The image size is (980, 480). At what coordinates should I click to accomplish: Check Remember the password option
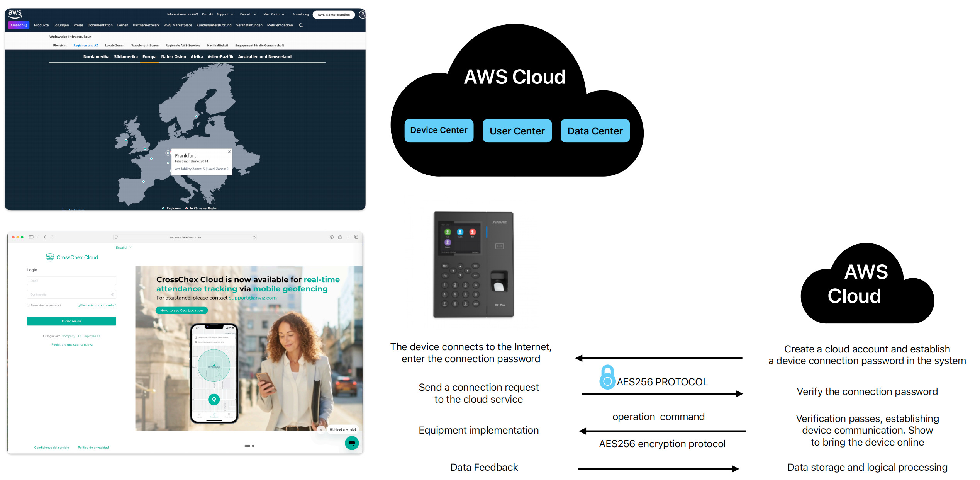click(x=28, y=305)
